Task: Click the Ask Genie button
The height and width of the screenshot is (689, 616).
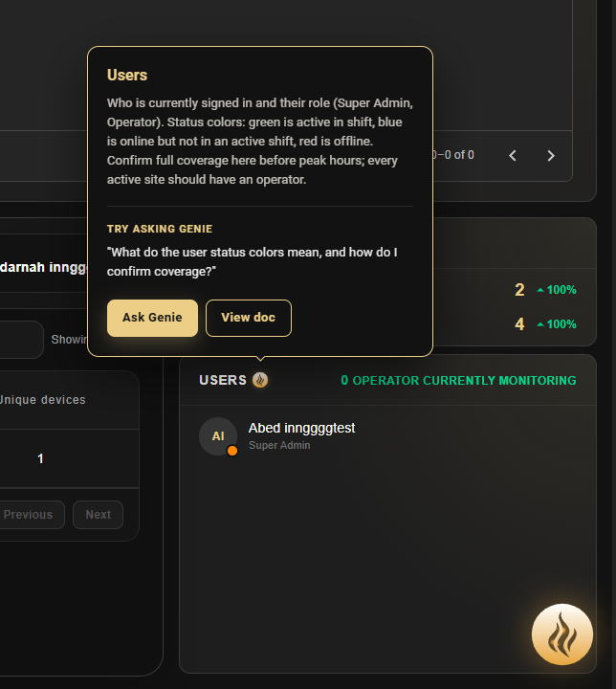Action: (152, 318)
